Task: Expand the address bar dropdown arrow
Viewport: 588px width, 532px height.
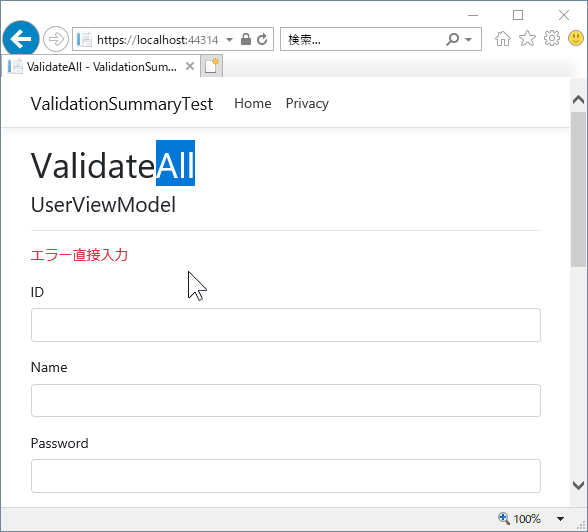Action: [230, 39]
